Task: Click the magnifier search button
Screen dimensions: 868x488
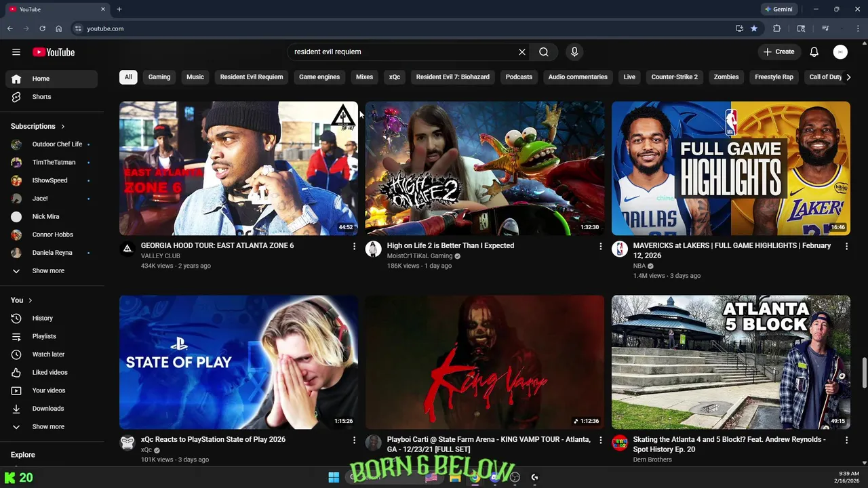Action: pyautogui.click(x=544, y=52)
